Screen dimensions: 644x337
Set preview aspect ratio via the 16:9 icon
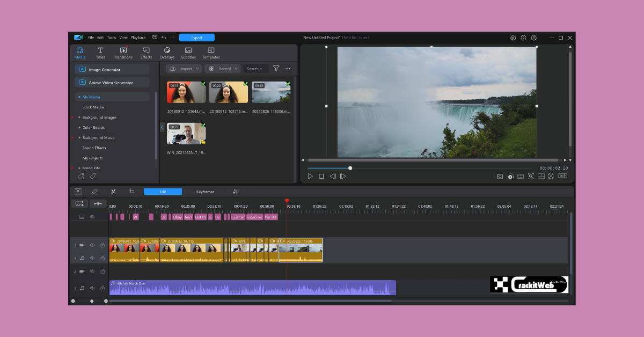[x=562, y=176]
